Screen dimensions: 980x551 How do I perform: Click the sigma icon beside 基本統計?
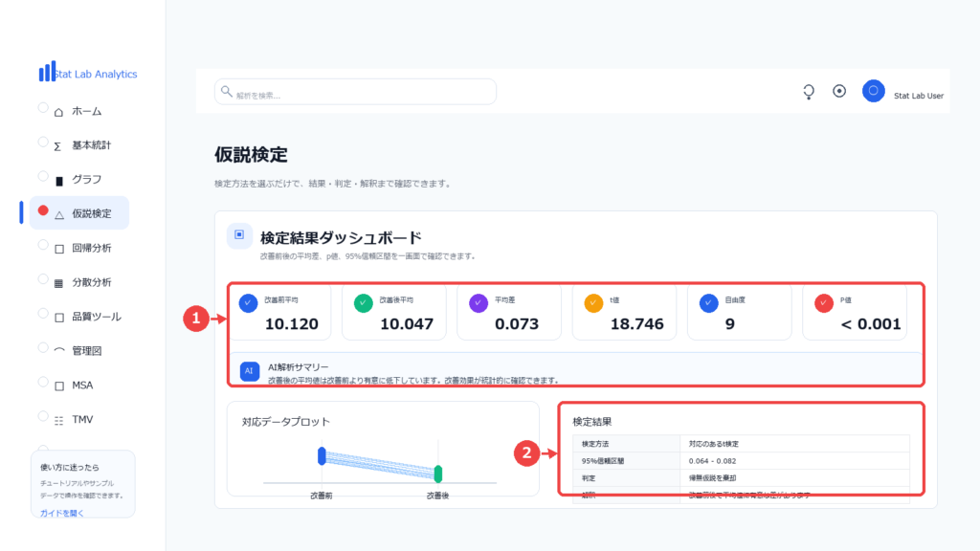[x=57, y=146]
